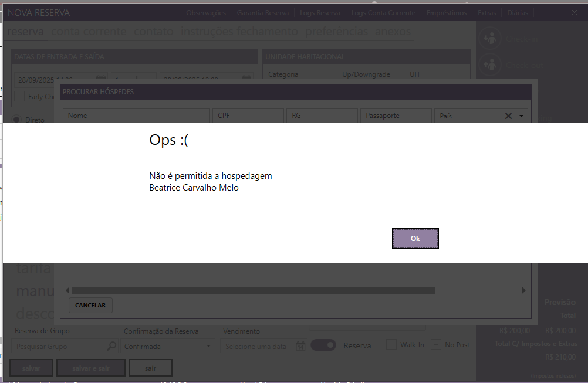Expand the Confirmação da Reserva dropdown

tap(209, 346)
